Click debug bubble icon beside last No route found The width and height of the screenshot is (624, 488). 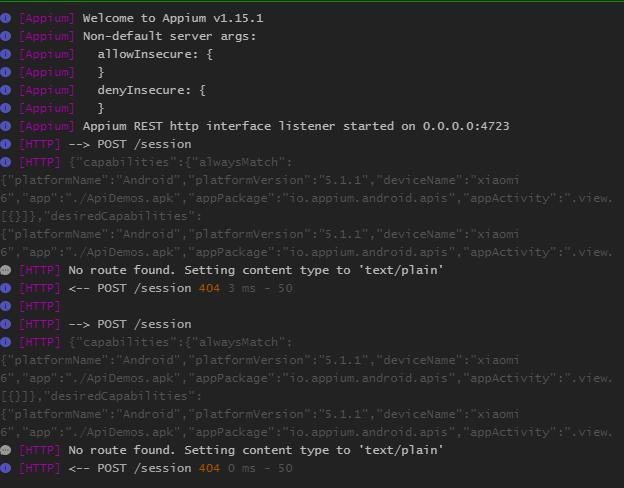tap(6, 450)
